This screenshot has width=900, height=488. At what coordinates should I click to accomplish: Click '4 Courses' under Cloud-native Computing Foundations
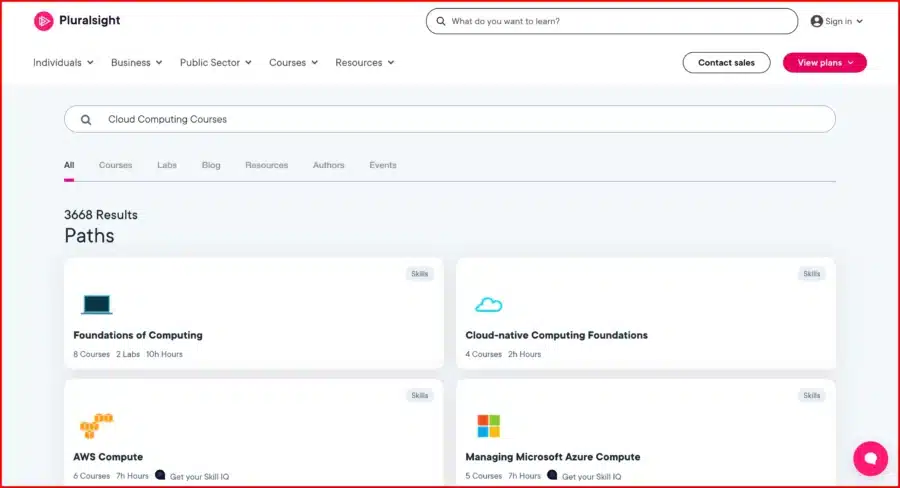pos(483,354)
